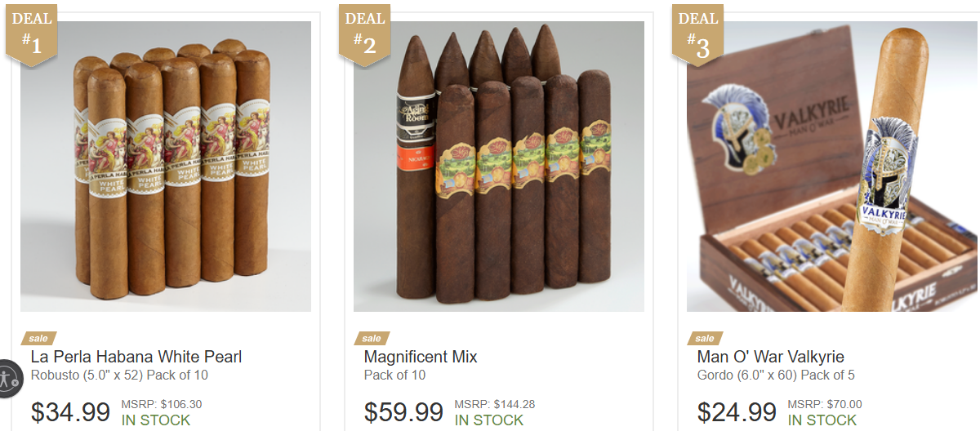980x431 pixels.
Task: Click the Deal #3 ribbon badge
Action: 698,34
